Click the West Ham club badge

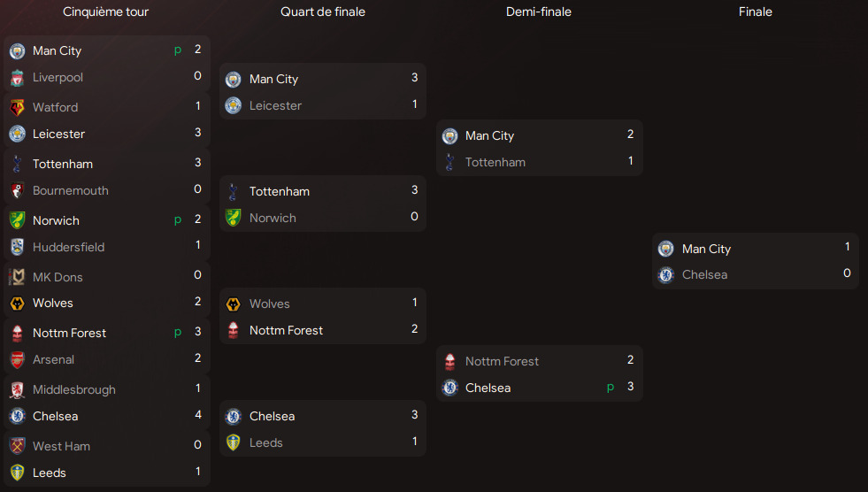pyautogui.click(x=17, y=446)
